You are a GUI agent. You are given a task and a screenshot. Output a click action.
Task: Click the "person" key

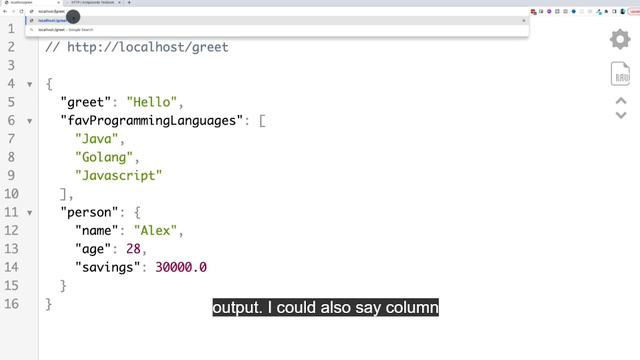tap(89, 212)
